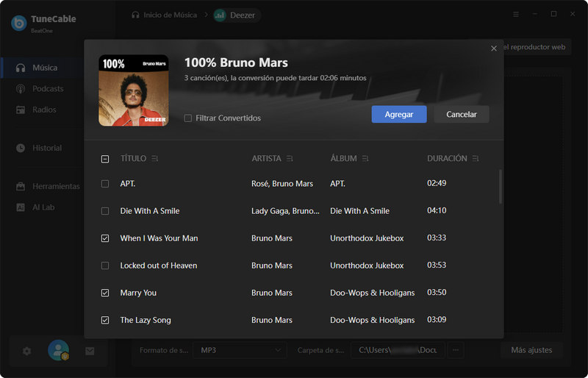Viewport: 588px width, 378px height.
Task: Open the hamburger menu in title bar
Action: tap(516, 14)
